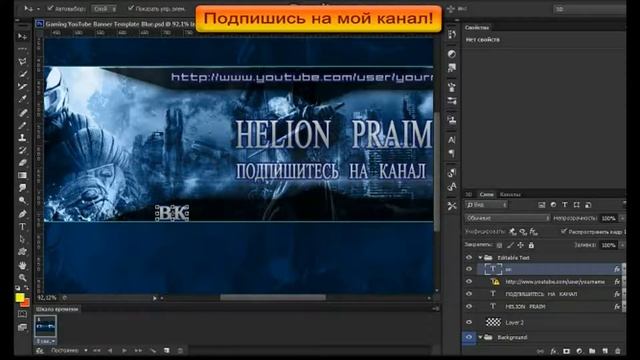The image size is (640, 360).
Task: Open looping options dropdown Постоянно
Action: 68,351
